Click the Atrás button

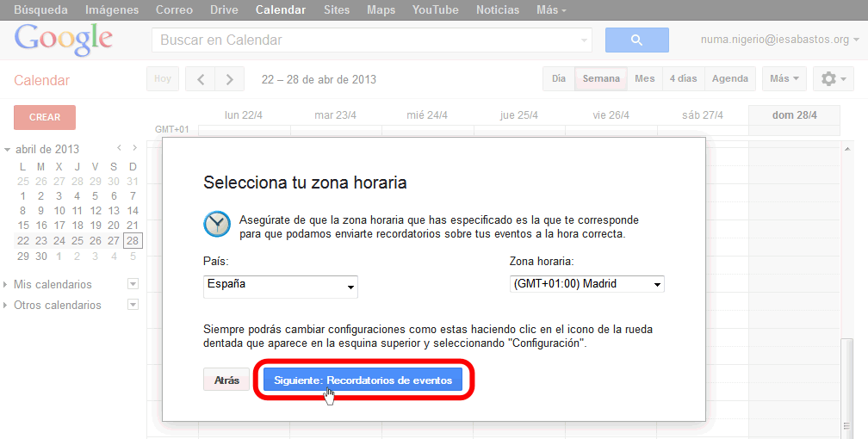pyautogui.click(x=226, y=380)
